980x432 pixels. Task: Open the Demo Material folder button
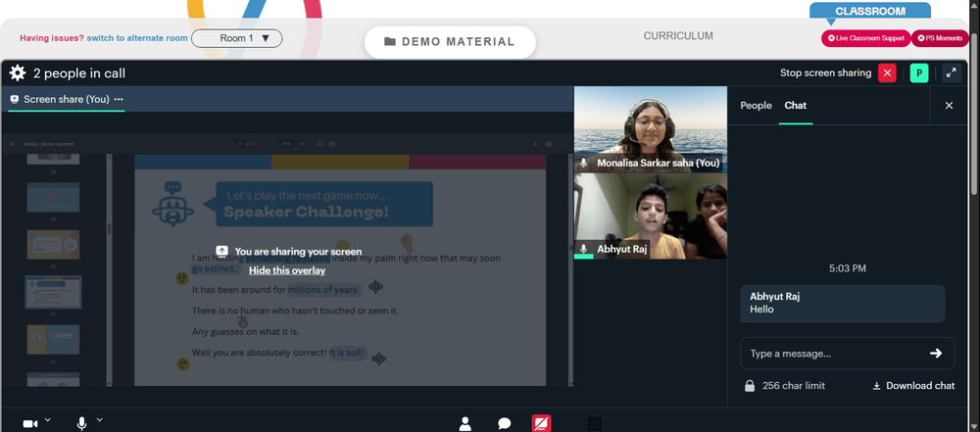click(450, 42)
